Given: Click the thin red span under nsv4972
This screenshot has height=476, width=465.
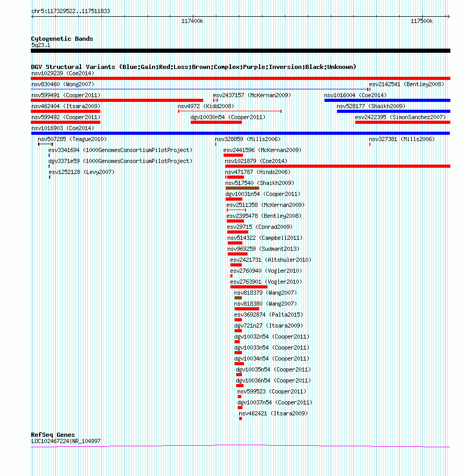Looking at the screenshot, I should coord(230,111).
